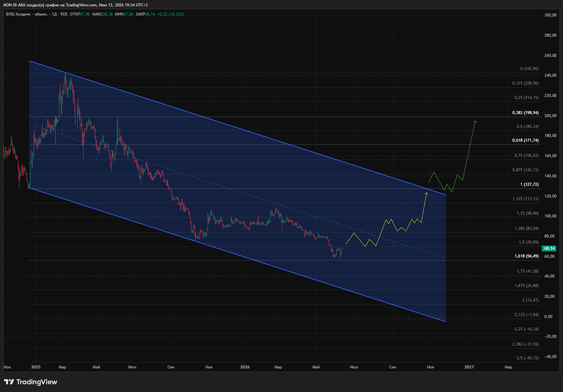Click the МИН 67,56 low value
Viewport: 563px width, 392px height.
coord(124,14)
